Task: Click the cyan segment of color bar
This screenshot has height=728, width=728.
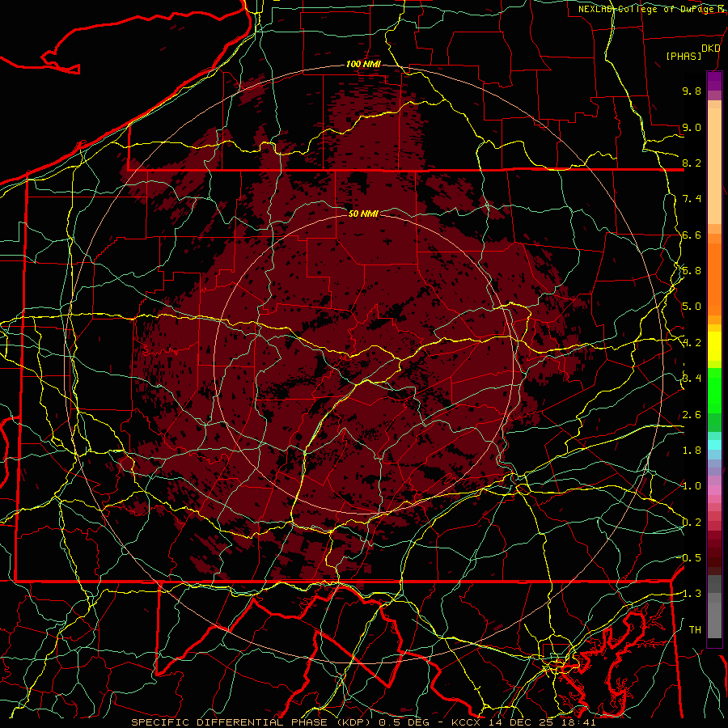Action: click(x=714, y=445)
